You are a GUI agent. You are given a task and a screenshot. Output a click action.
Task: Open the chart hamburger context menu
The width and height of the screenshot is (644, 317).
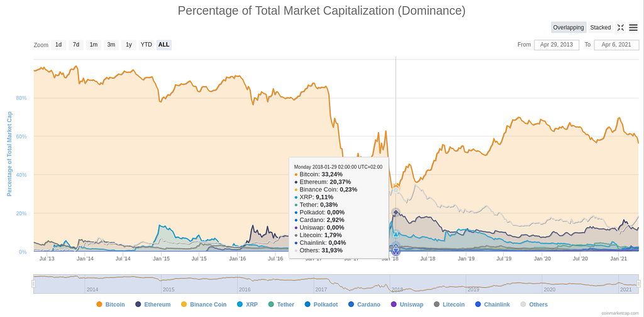pos(633,28)
